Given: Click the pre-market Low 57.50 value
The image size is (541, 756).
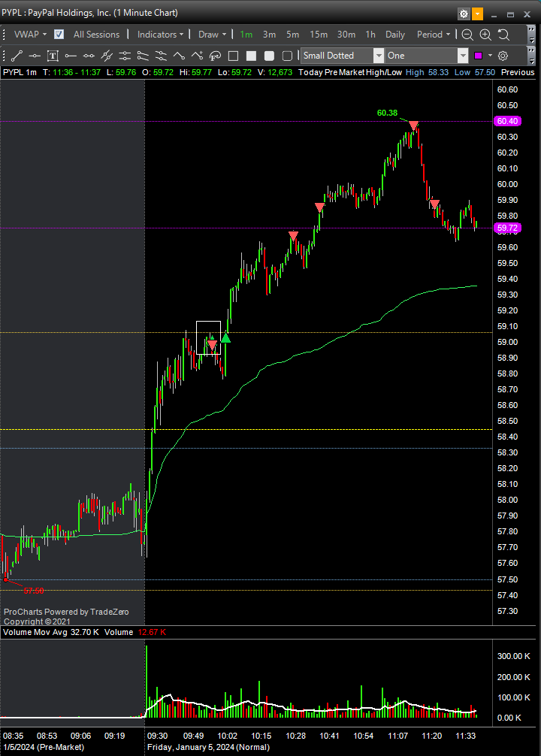Looking at the screenshot, I should 485,72.
